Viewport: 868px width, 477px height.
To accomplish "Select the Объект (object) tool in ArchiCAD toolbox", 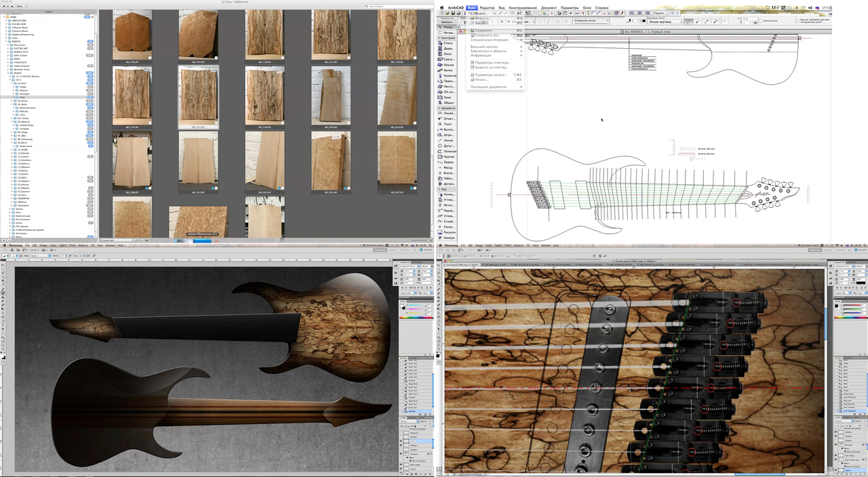I will click(x=446, y=103).
